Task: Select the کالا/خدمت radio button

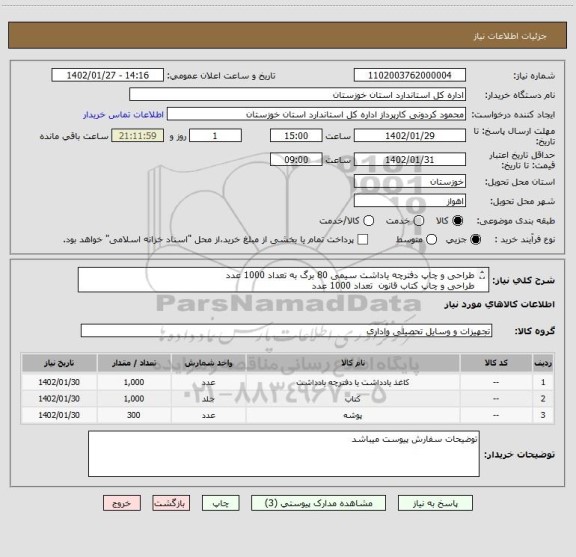Action: 368,221
